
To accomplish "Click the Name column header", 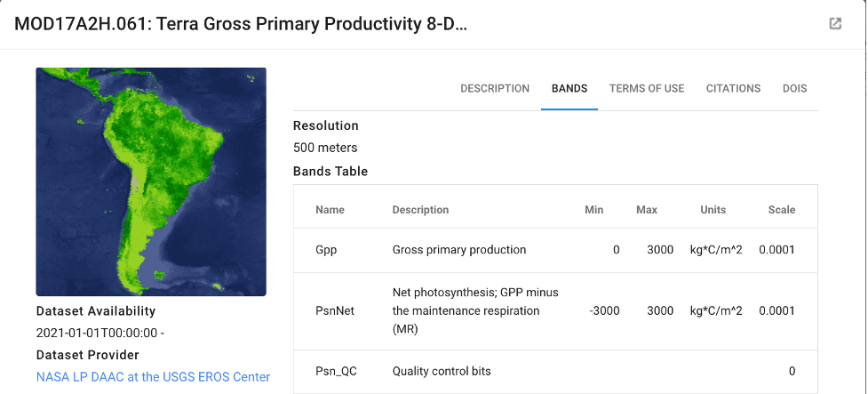I will (330, 210).
